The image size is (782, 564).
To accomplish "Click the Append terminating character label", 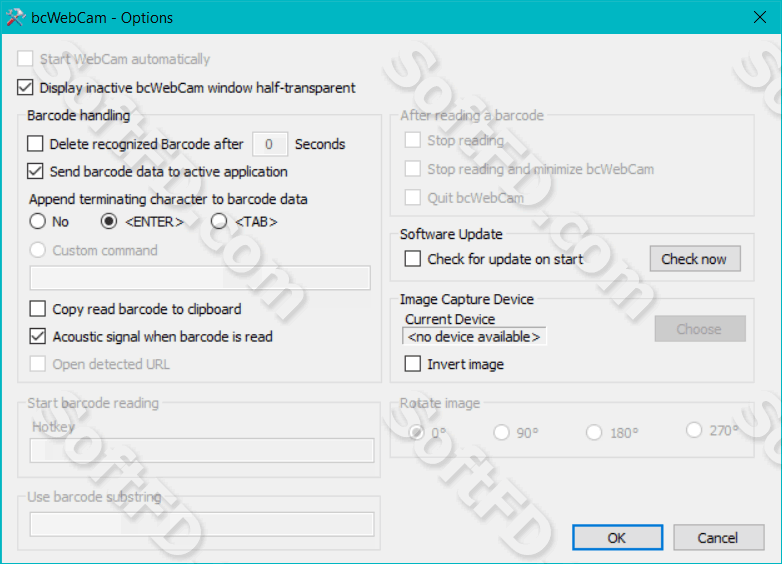I will point(168,199).
